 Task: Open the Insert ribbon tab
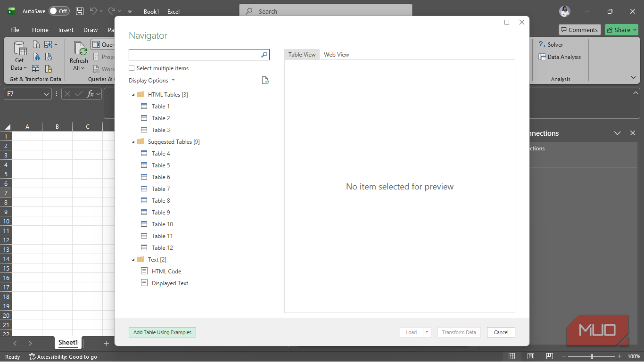[x=66, y=30]
